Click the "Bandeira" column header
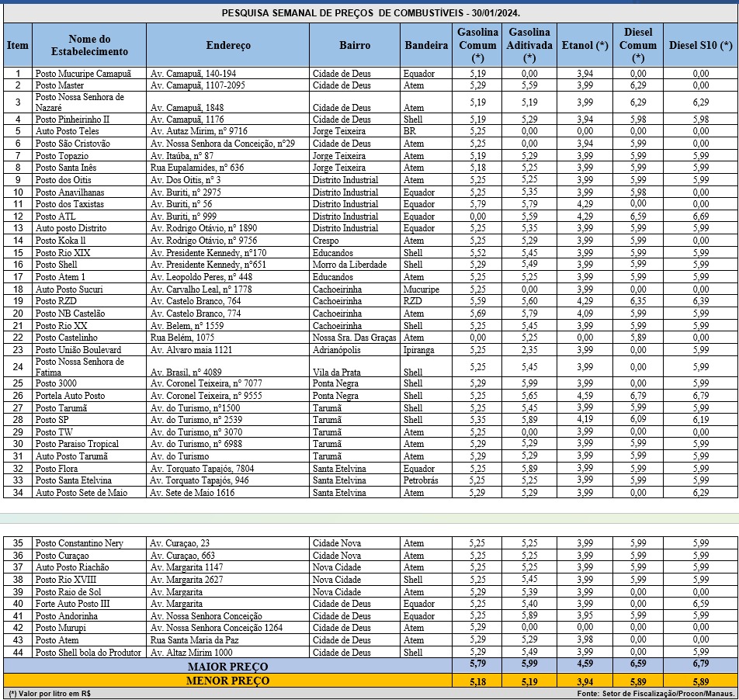The width and height of the screenshot is (739, 700). (426, 46)
